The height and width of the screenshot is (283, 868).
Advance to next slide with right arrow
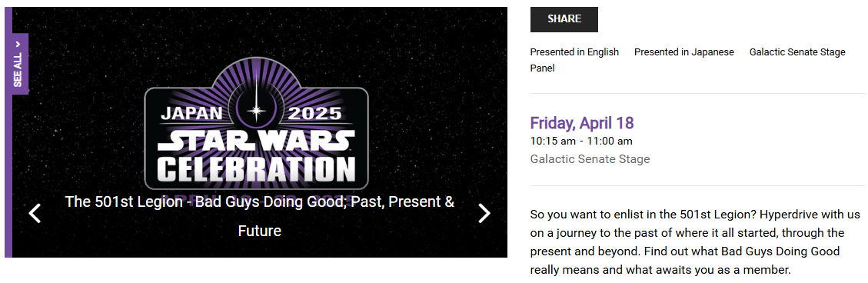[x=484, y=213]
